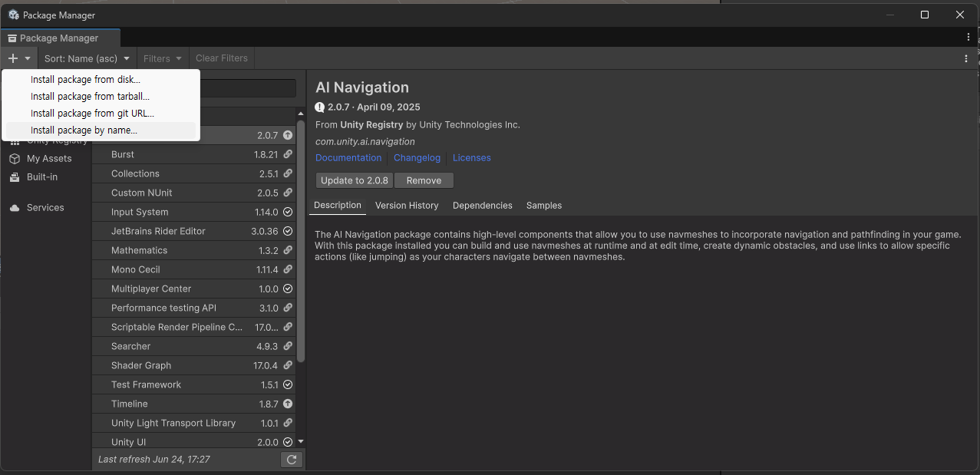Open the Filters dropdown
This screenshot has width=980, height=475.
[163, 58]
